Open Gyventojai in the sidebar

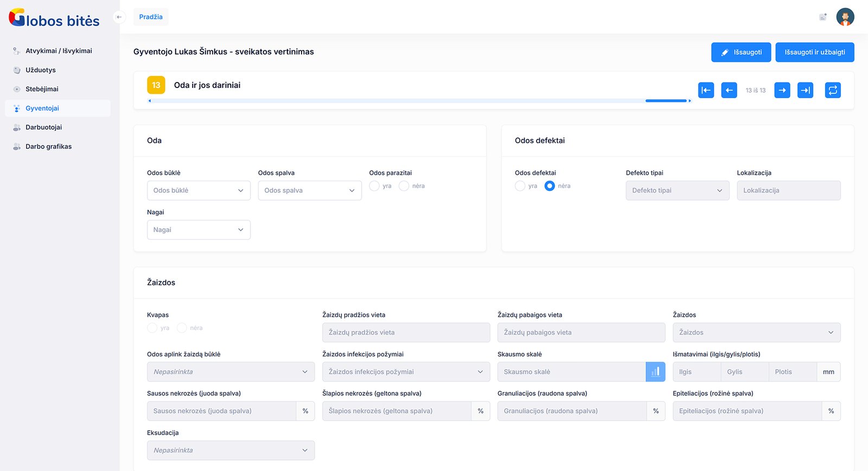(42, 109)
